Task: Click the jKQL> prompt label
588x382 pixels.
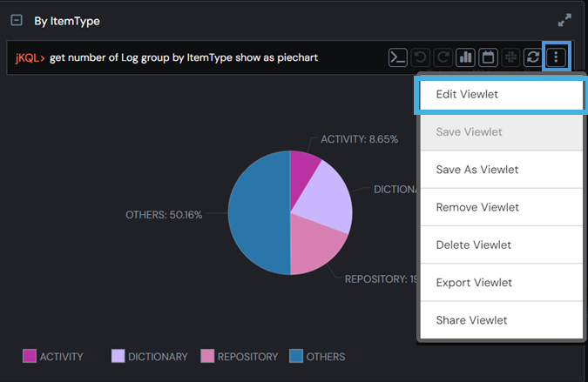Action: click(x=30, y=58)
